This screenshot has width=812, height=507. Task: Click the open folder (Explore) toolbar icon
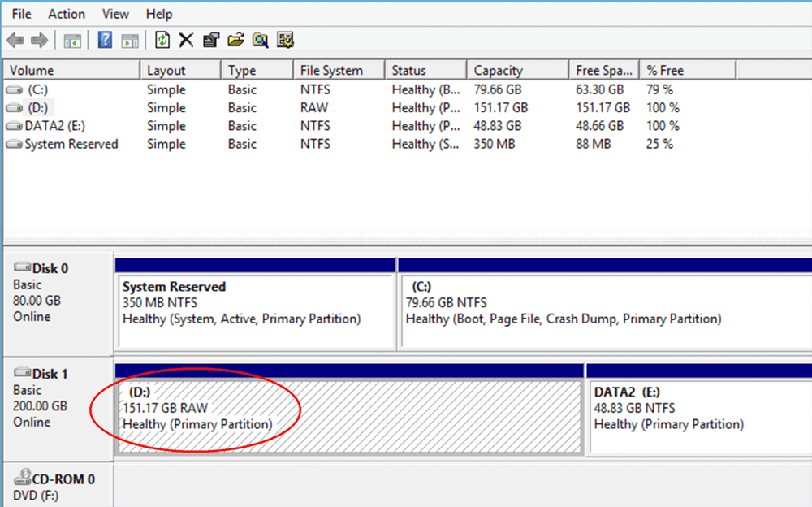[235, 40]
